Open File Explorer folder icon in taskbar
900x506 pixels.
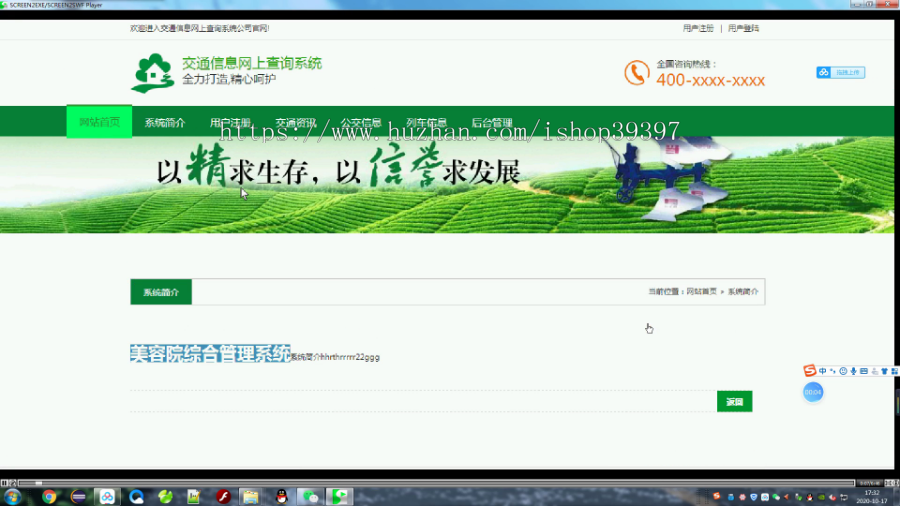(250, 496)
